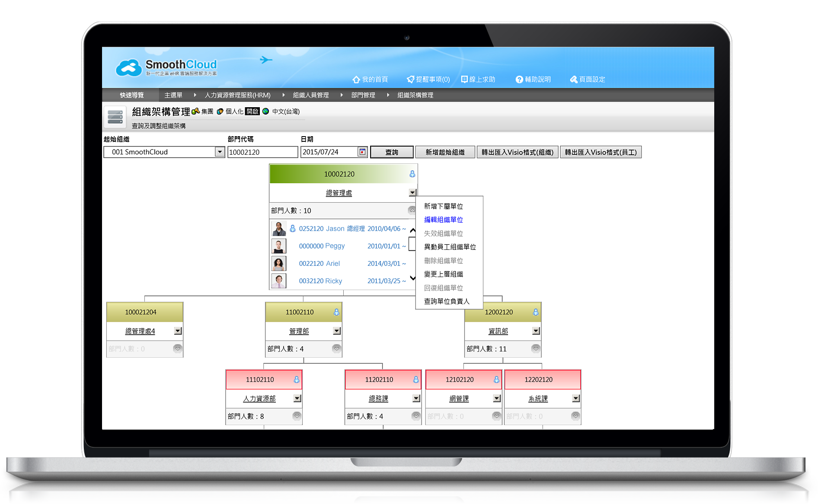Screen dimensions: 818x504
Task: Click employee 0252120 Jason row
Action: click(x=339, y=229)
